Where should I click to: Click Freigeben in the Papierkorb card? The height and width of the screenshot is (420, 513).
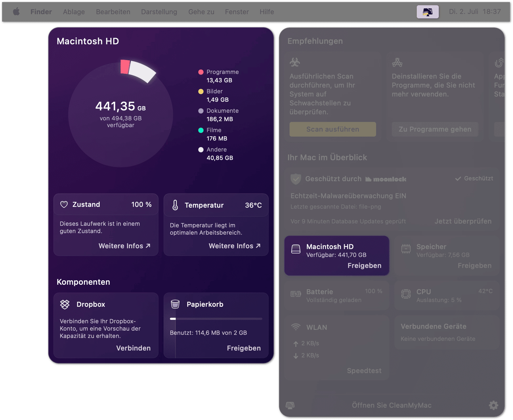point(244,348)
